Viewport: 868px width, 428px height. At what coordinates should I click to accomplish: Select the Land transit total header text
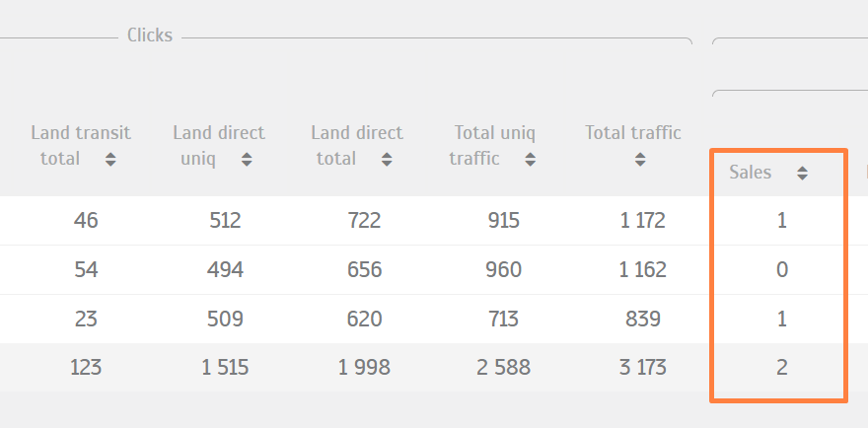81,146
